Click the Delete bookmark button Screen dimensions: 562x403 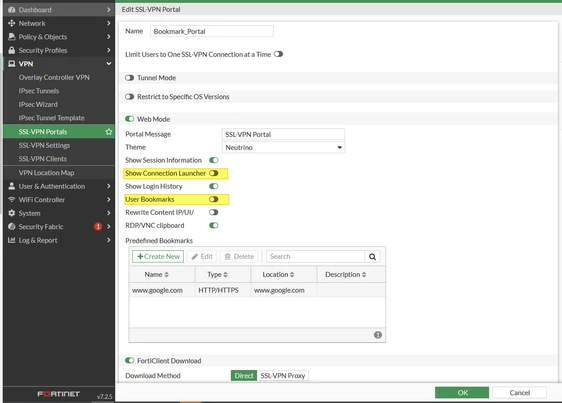239,256
